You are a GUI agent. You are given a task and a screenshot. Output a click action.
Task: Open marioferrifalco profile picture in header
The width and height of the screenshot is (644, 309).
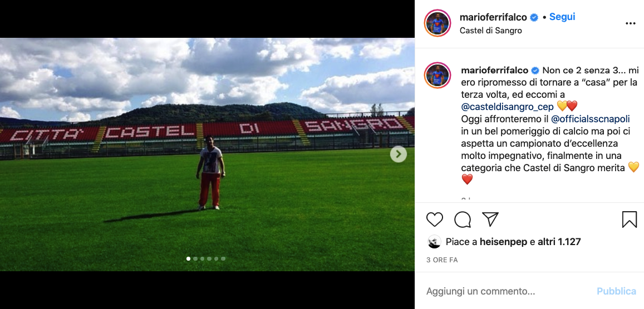click(x=437, y=23)
